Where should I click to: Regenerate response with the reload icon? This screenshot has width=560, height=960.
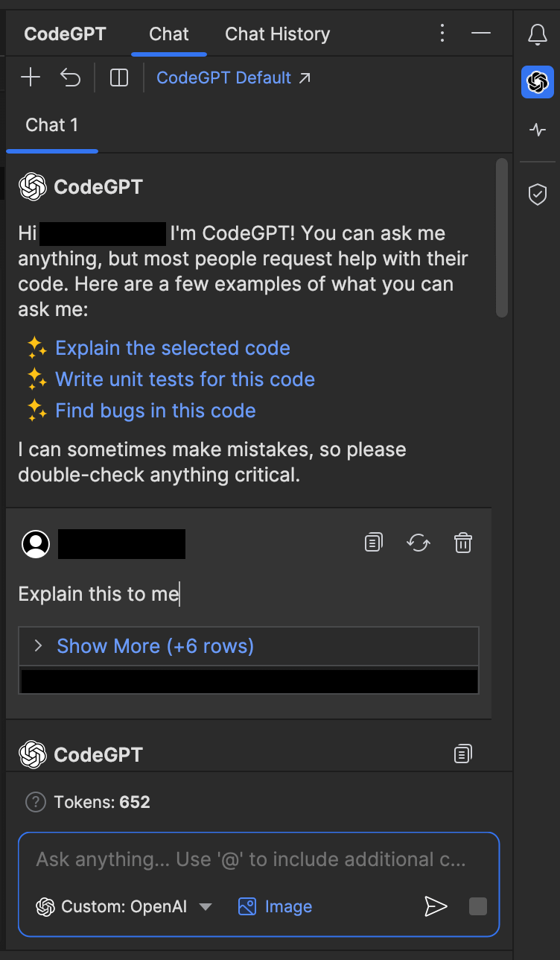(419, 543)
